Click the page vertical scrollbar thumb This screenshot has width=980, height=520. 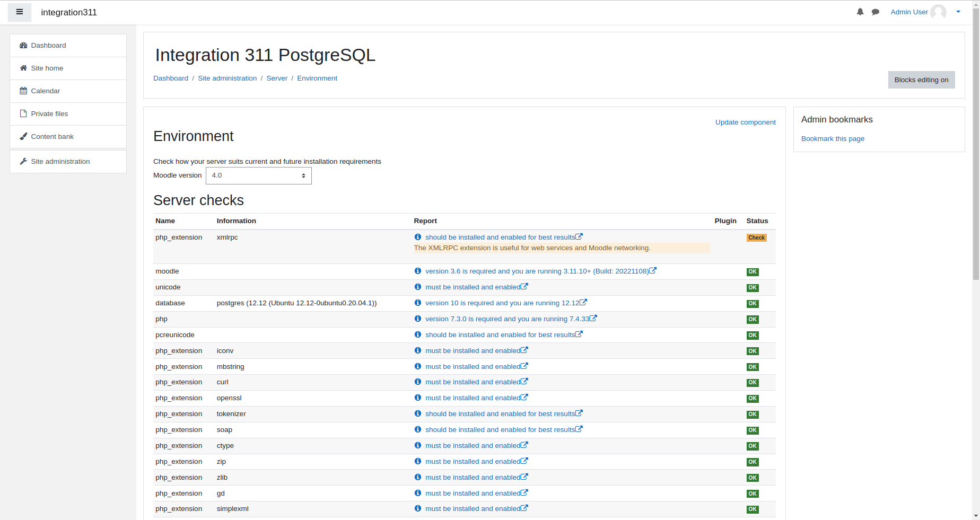click(976, 143)
